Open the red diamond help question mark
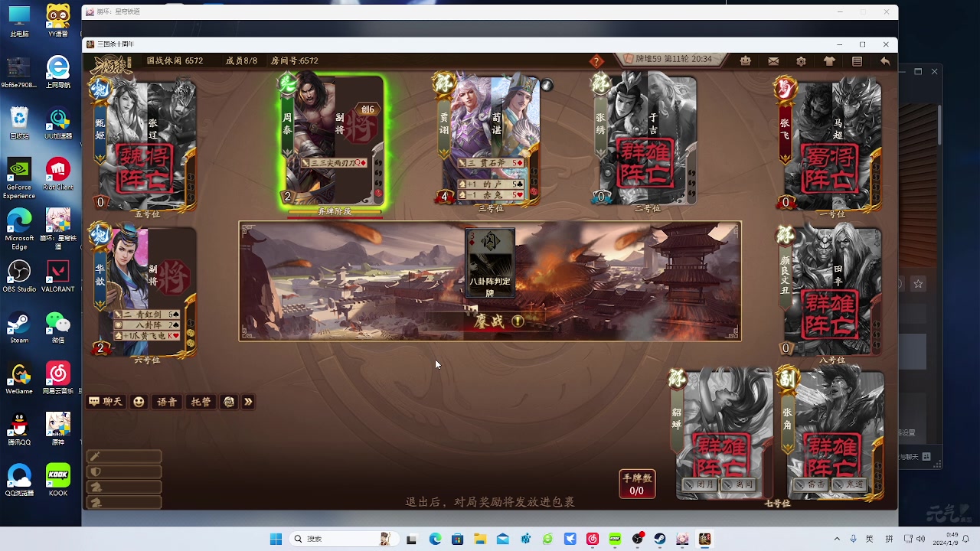 point(596,61)
